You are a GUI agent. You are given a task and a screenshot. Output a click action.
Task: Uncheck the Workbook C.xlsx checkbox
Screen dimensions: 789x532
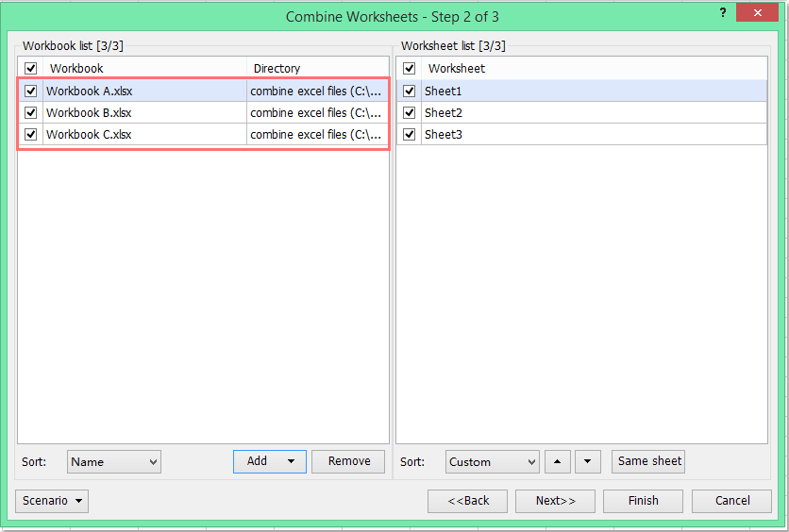[31, 135]
